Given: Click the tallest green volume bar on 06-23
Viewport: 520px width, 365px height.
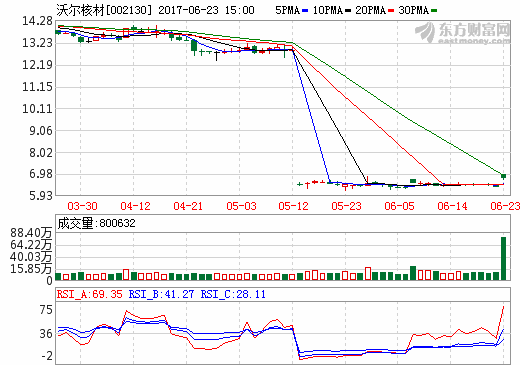Looking at the screenshot, I should [x=503, y=258].
